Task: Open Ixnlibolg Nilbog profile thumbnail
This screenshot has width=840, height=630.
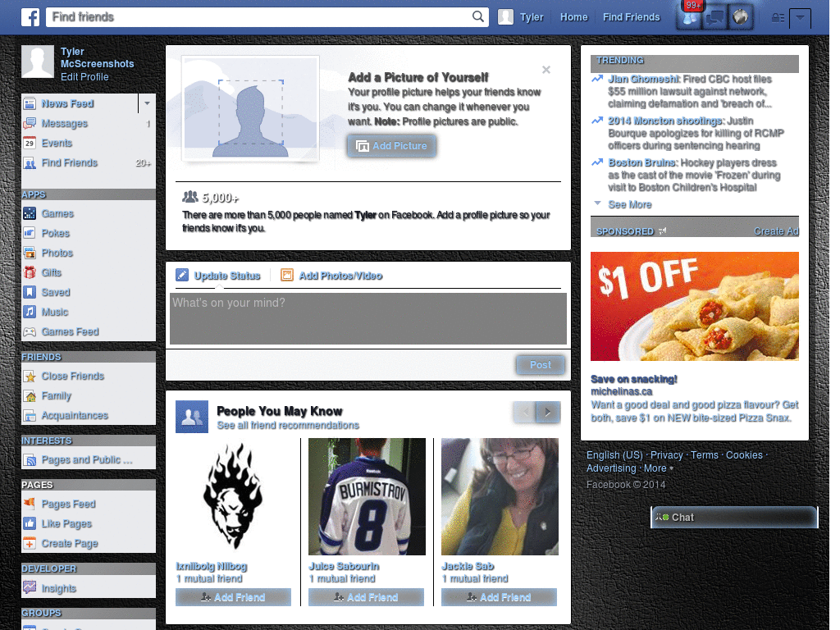Action: click(234, 496)
